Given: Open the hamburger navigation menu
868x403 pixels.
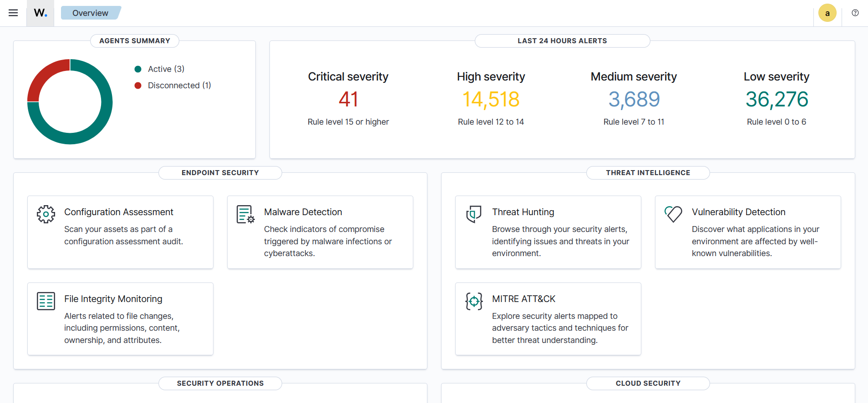Looking at the screenshot, I should pyautogui.click(x=13, y=13).
